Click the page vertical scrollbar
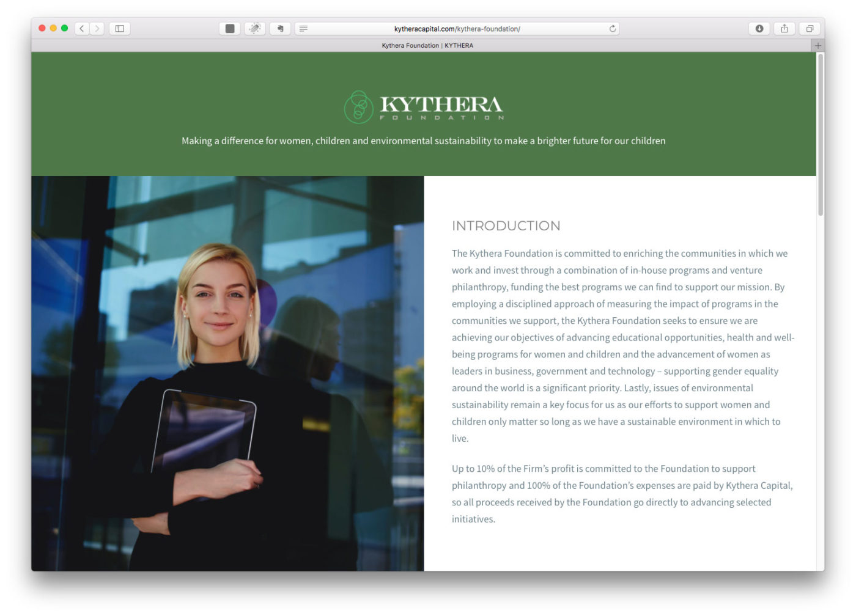Viewport: 856px width, 616px height. tap(821, 134)
